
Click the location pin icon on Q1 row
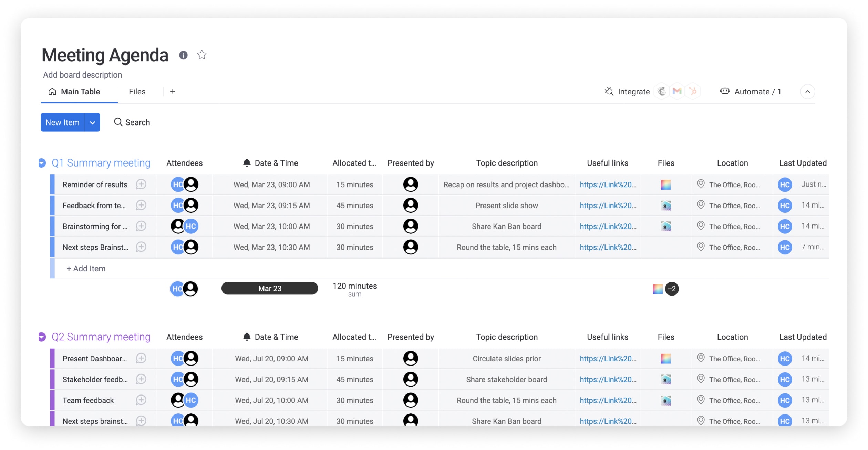(x=700, y=184)
